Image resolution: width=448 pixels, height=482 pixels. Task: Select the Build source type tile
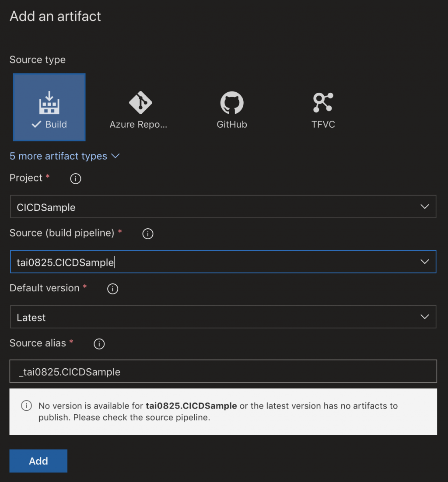pos(49,107)
